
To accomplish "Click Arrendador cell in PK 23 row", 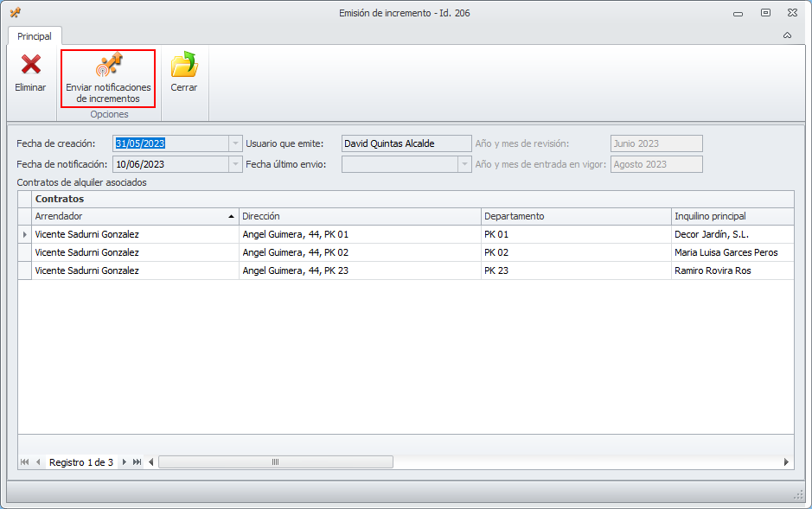I will click(135, 270).
